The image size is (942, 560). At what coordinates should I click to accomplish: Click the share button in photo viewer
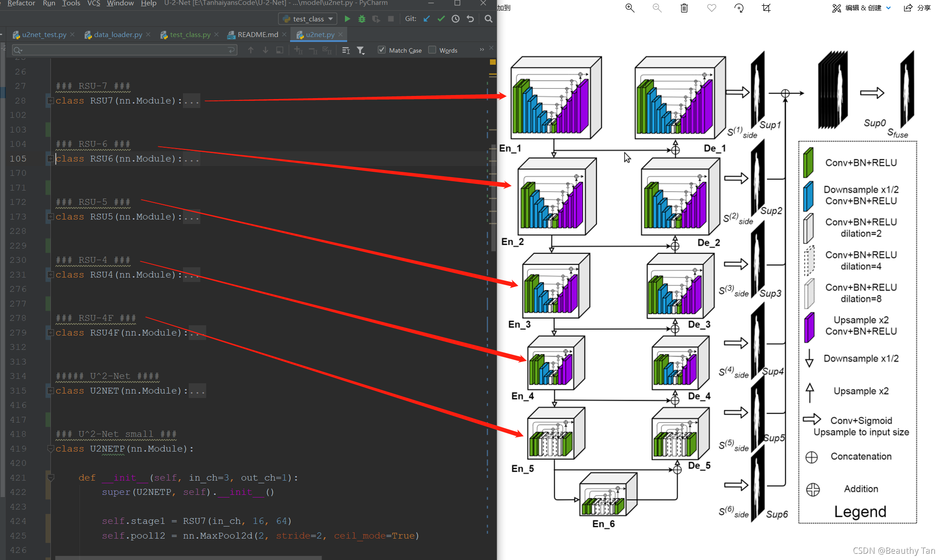click(x=917, y=8)
